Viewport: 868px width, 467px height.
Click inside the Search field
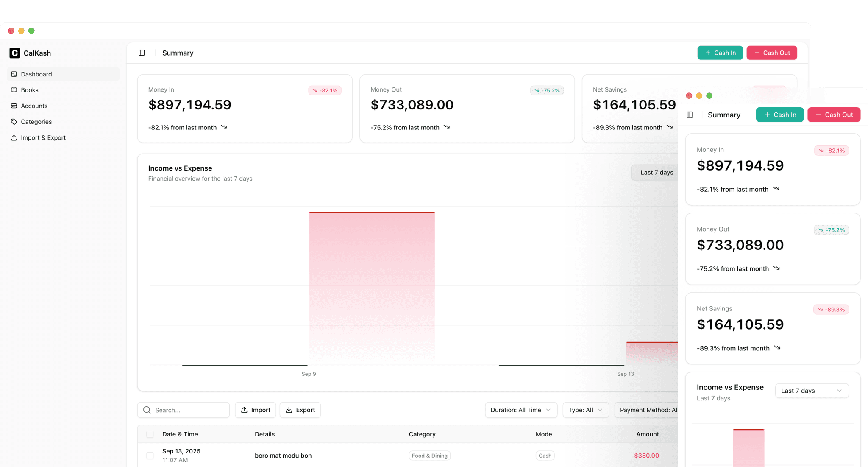[182, 410]
